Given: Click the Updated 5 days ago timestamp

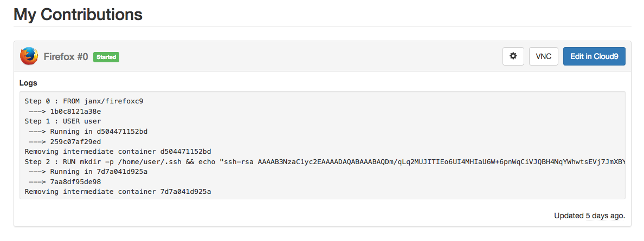Looking at the screenshot, I should coord(589,216).
